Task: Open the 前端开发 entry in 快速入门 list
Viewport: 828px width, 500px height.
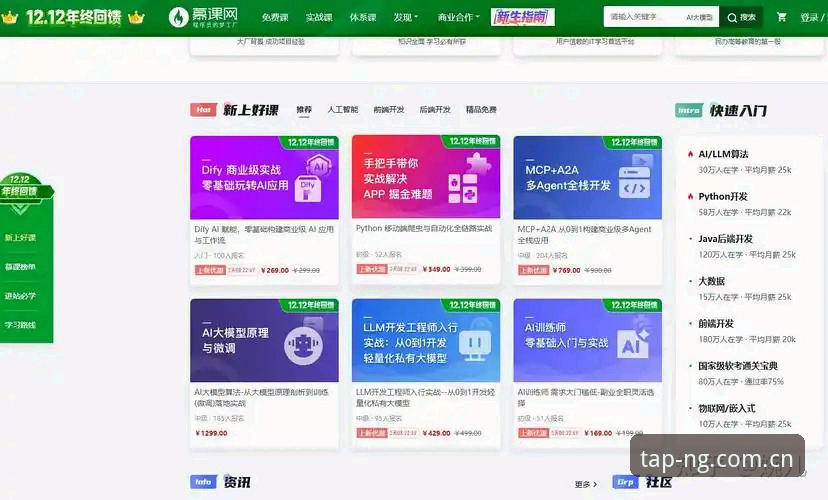Action: (x=716, y=323)
